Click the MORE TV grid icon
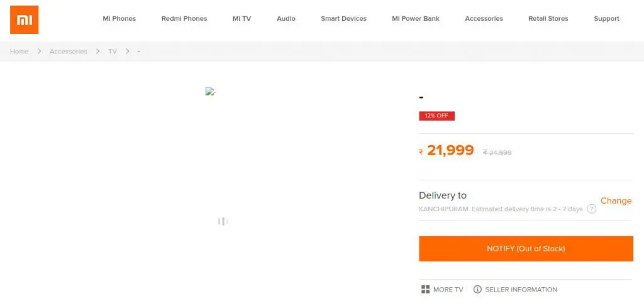This screenshot has width=644, height=306. coord(425,290)
